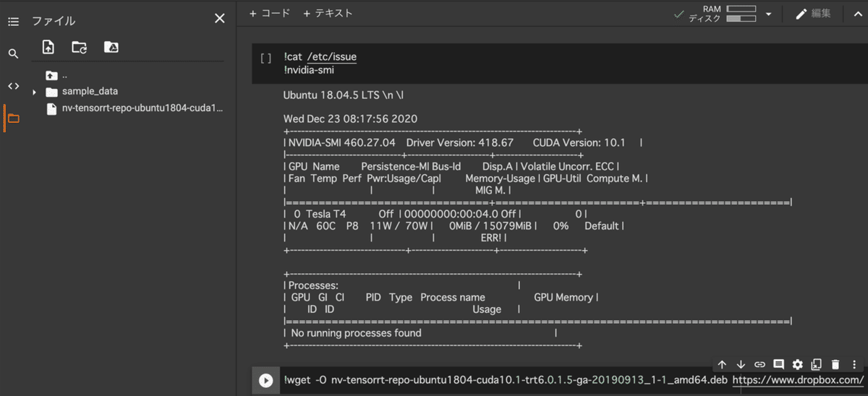Click 'No running processes found' text
This screenshot has width=868, height=396.
(356, 333)
